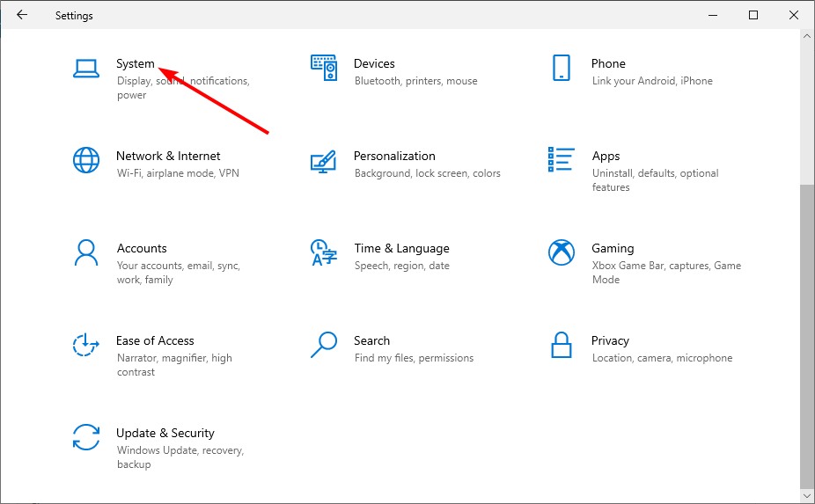The width and height of the screenshot is (815, 504).
Task: Select the Ease of Access icon
Action: [x=86, y=345]
